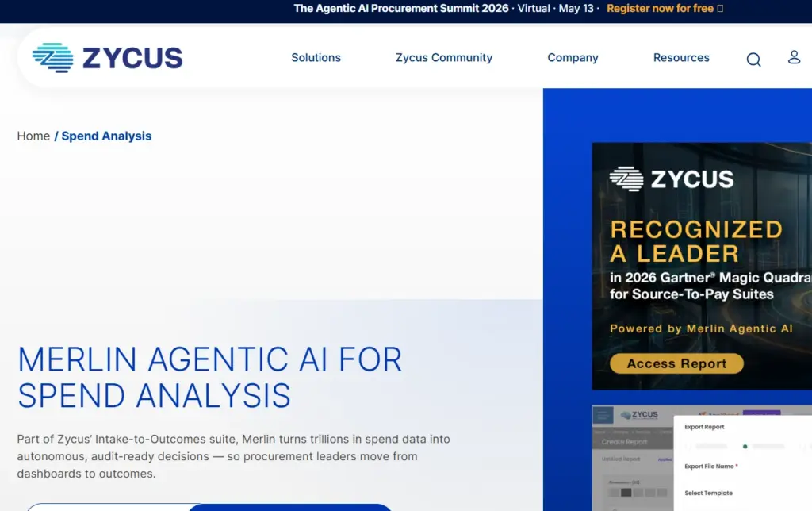Click the Zycus logo in the header
The width and height of the screenshot is (812, 511).
(107, 57)
